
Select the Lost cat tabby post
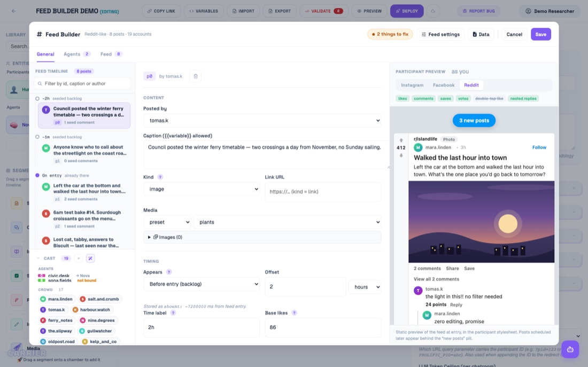(84, 242)
